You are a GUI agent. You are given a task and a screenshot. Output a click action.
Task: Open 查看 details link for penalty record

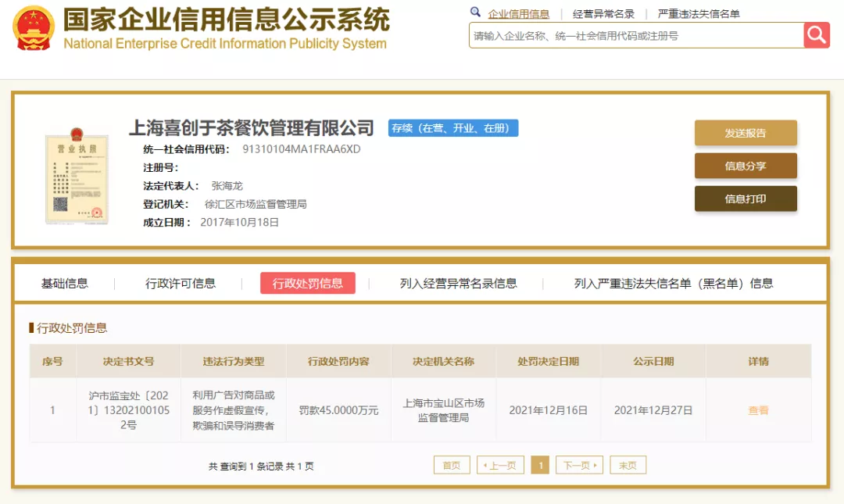click(x=758, y=410)
